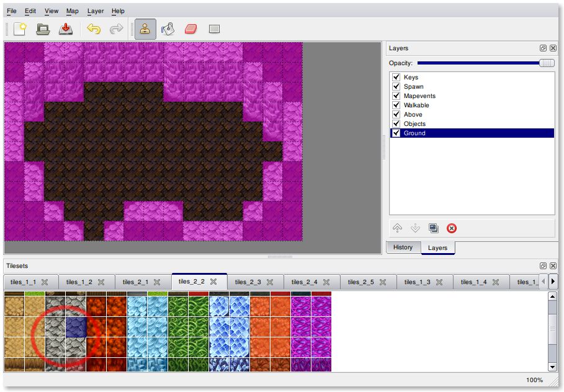Select the Stamp Brush tool
Viewport: 564px width, 392px height.
click(x=145, y=29)
